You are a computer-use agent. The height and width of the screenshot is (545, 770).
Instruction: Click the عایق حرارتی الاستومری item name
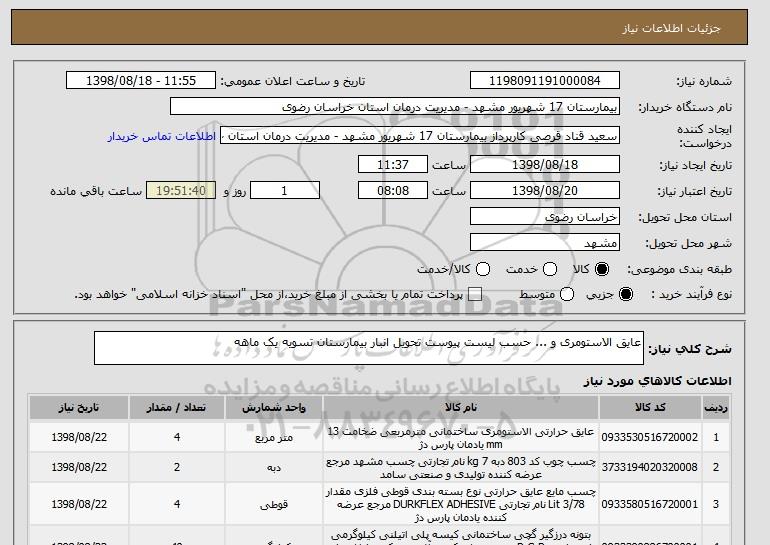pos(461,438)
